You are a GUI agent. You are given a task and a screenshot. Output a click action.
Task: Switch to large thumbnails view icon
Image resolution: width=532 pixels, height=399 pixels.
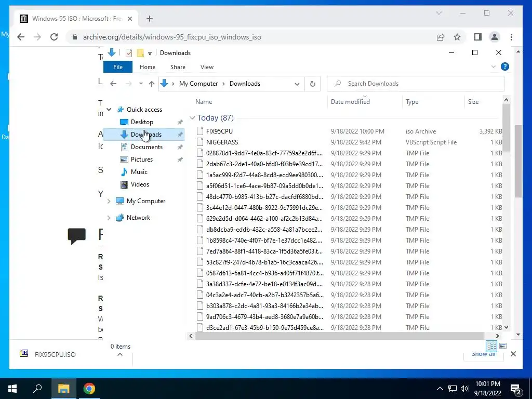point(503,345)
